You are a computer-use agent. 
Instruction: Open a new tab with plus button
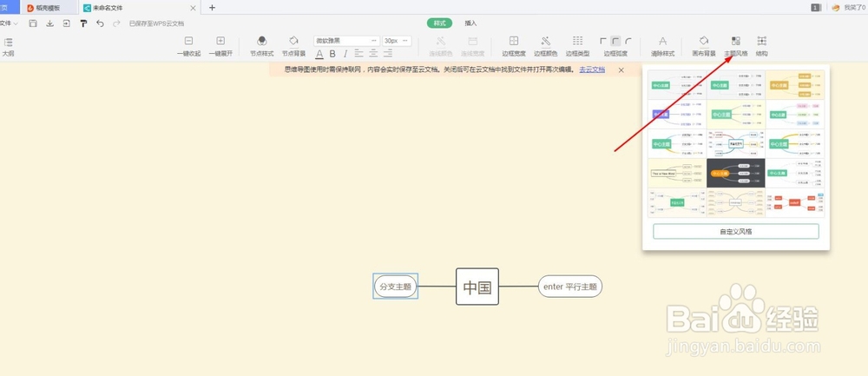[x=212, y=8]
